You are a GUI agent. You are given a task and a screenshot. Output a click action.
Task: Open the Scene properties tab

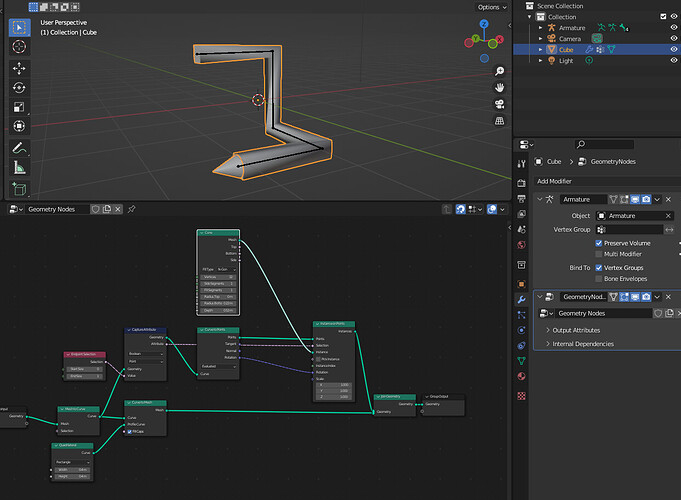click(522, 229)
